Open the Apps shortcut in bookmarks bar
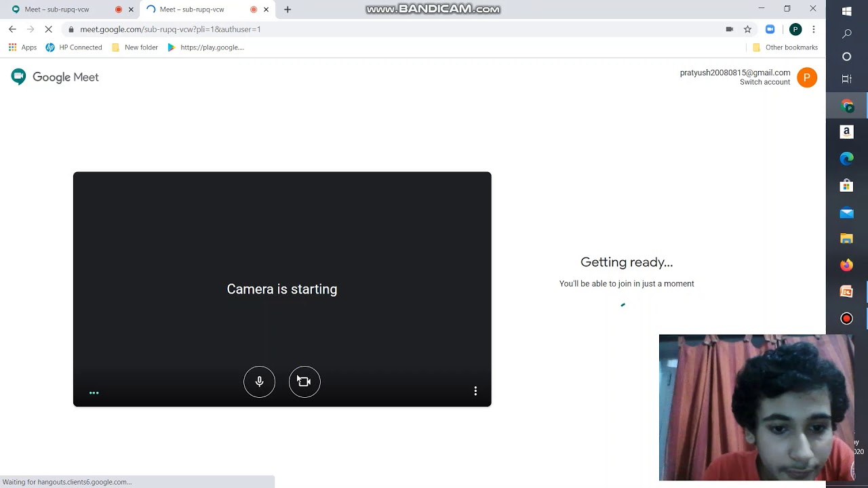868x488 pixels. (x=22, y=47)
